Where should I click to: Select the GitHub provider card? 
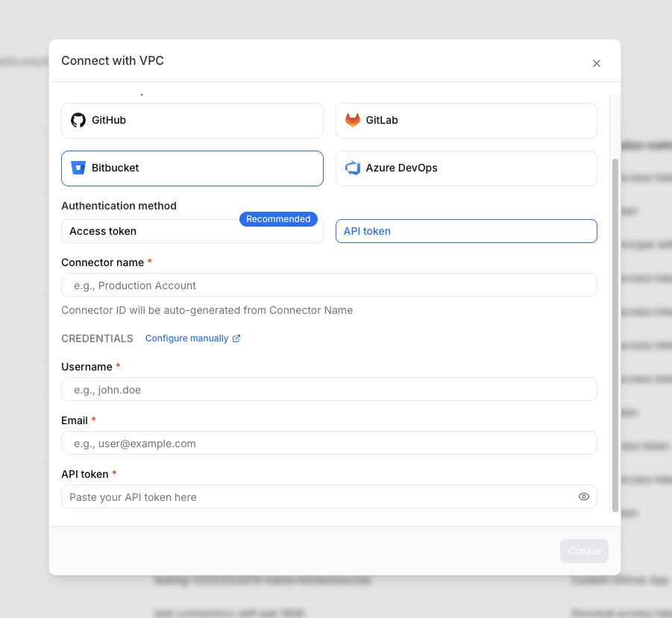(192, 121)
